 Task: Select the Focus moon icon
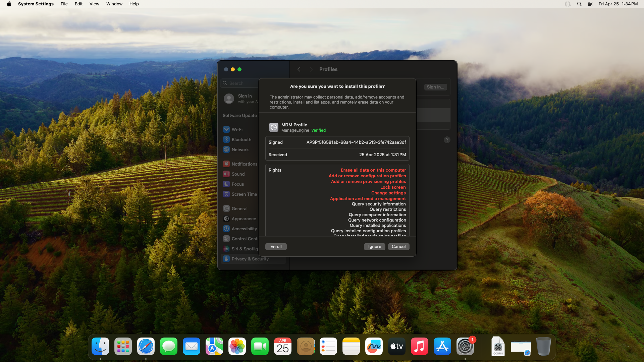[226, 184]
